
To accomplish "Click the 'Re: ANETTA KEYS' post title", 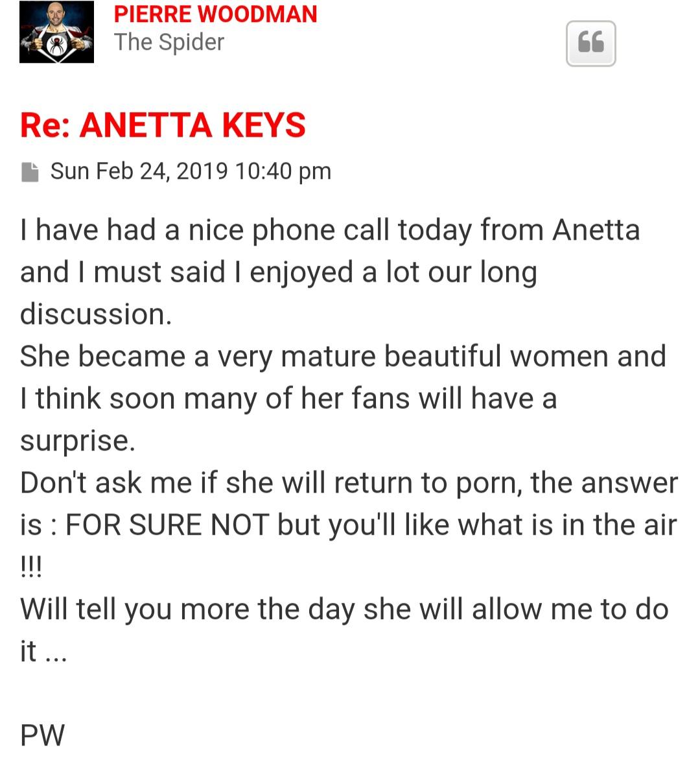I will pyautogui.click(x=163, y=125).
